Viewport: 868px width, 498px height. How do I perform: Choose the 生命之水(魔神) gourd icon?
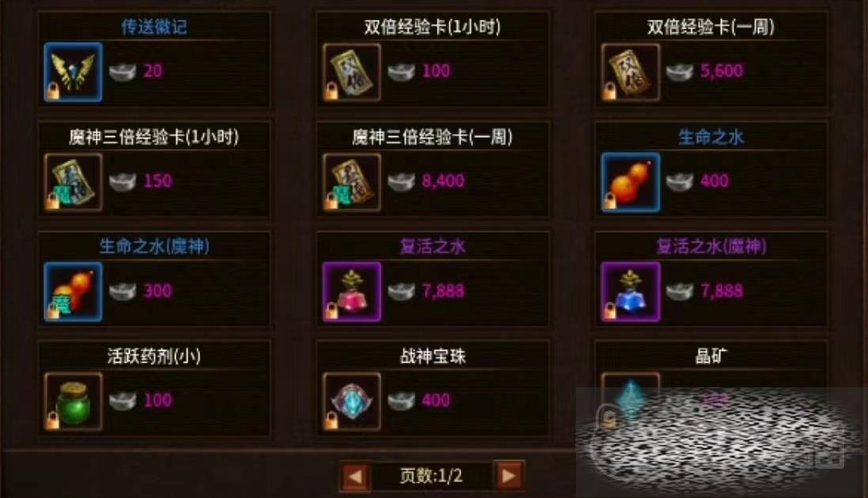pos(73,292)
